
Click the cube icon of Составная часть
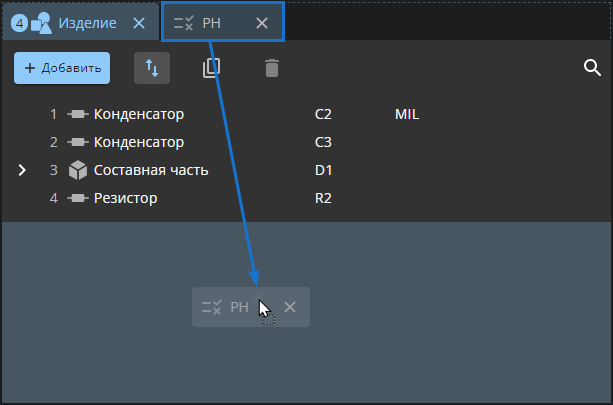[x=78, y=170]
